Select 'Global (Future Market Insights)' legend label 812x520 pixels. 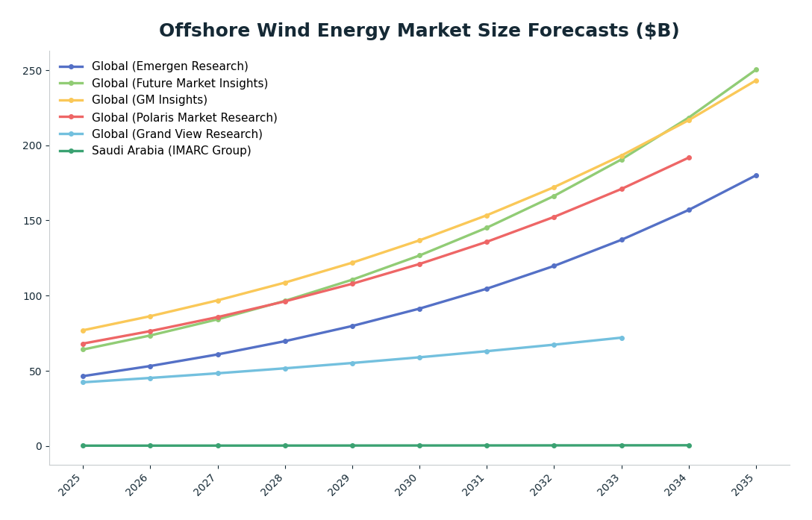(x=180, y=84)
